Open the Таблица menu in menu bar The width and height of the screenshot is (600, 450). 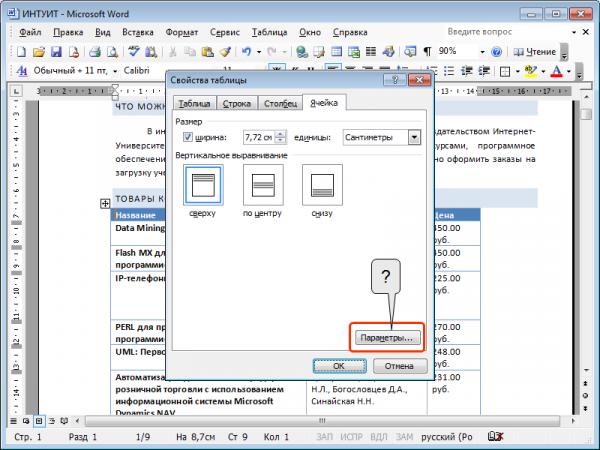[269, 33]
